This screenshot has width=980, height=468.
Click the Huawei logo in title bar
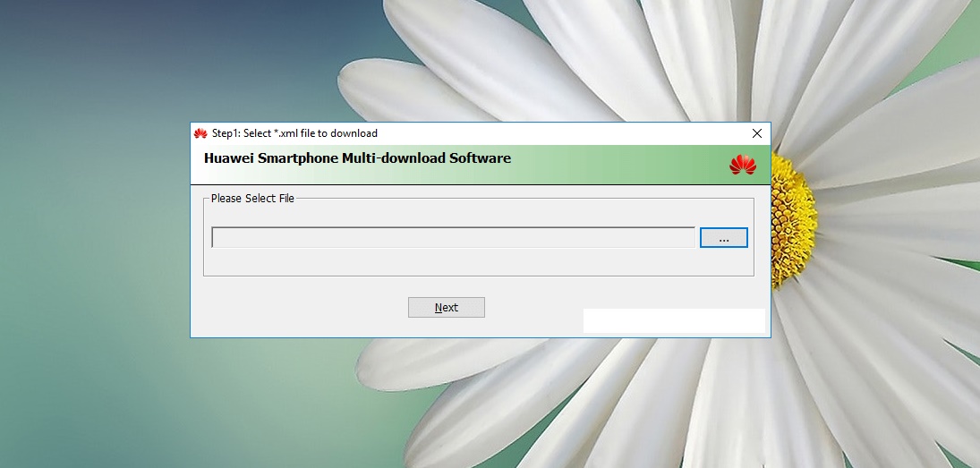click(200, 133)
